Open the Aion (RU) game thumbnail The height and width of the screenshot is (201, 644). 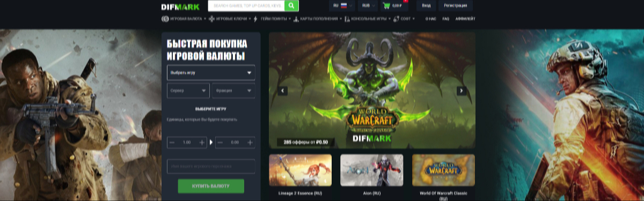372,170
